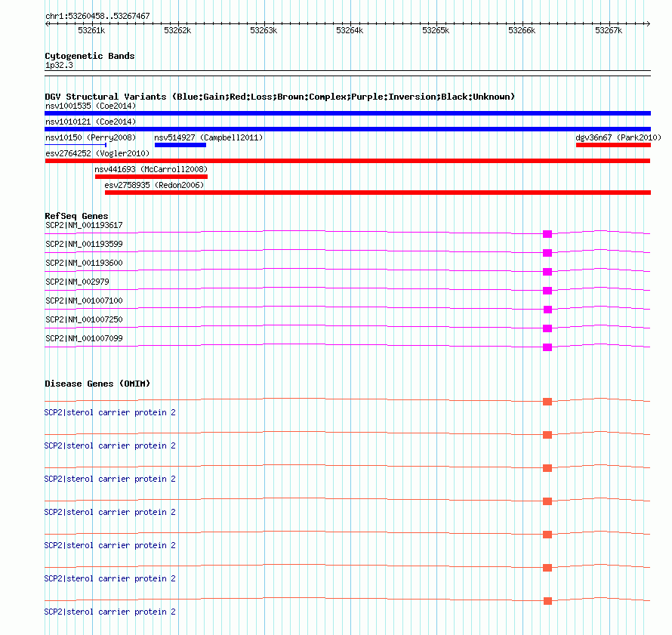Click the nsv1001535 (Coe2014) variant label
The image size is (672, 635).
click(91, 106)
